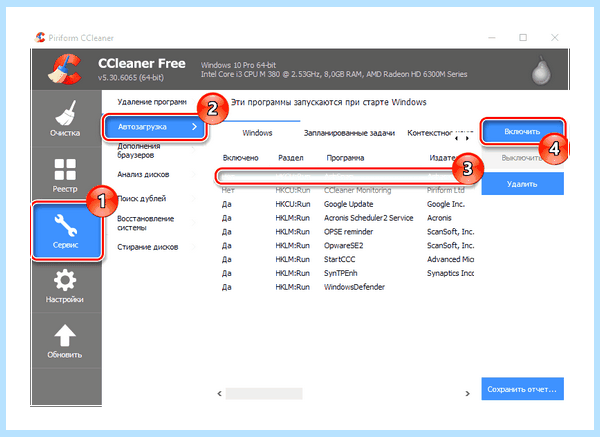
Task: Click the horizontal scrollbar thumb
Action: point(264,393)
